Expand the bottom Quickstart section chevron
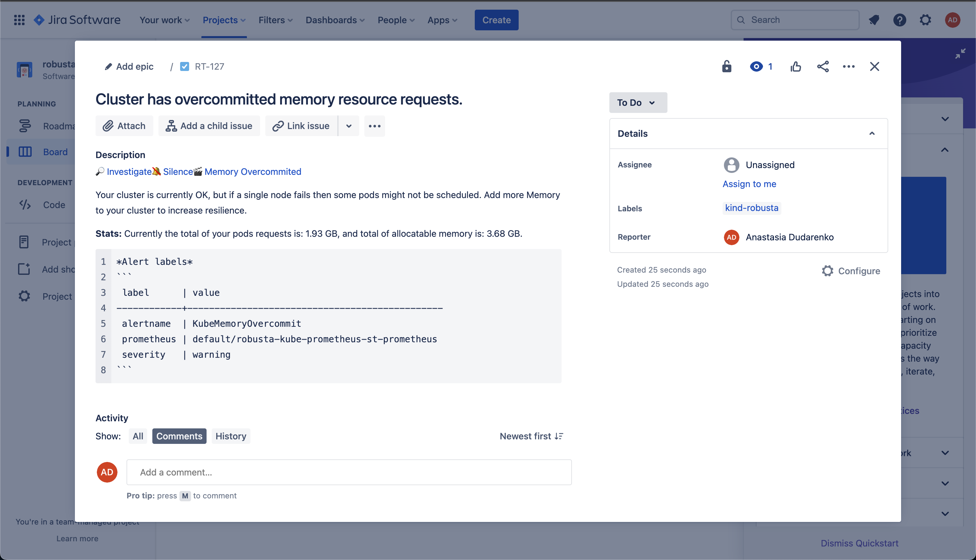 tap(945, 514)
